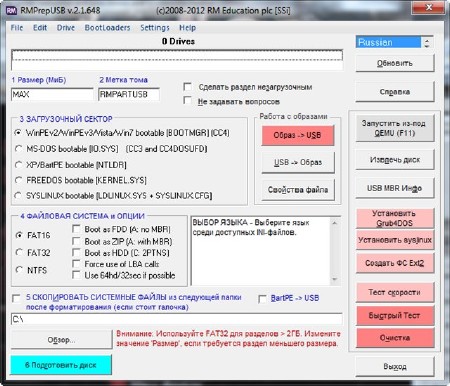Image resolution: width=450 pixels, height=386 pixels.
Task: Tick Force use of LBA calls
Action: pos(76,264)
